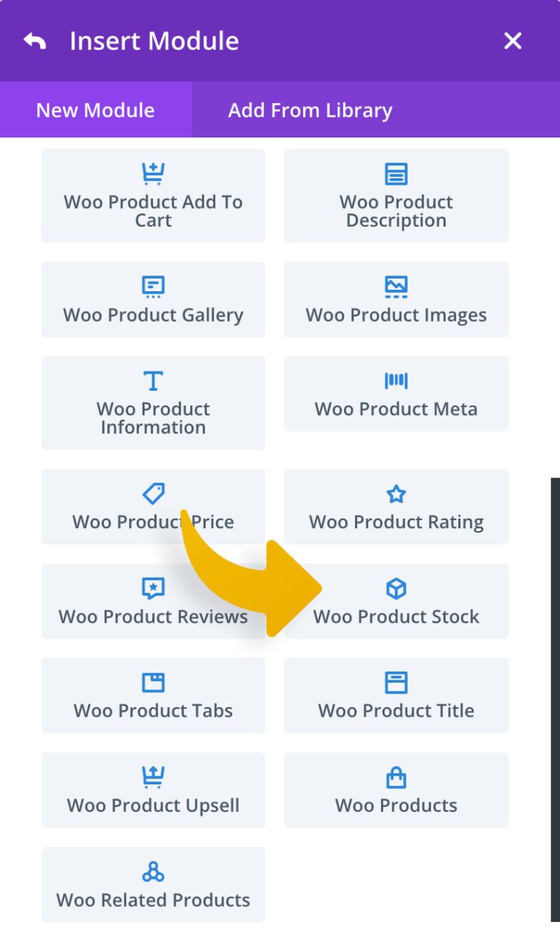Click the Woo Product Description icon
The image size is (560, 936).
tap(396, 172)
